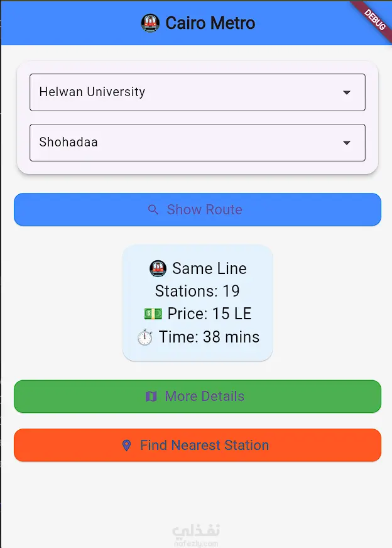Click the Stations: 19 text

pos(197,291)
